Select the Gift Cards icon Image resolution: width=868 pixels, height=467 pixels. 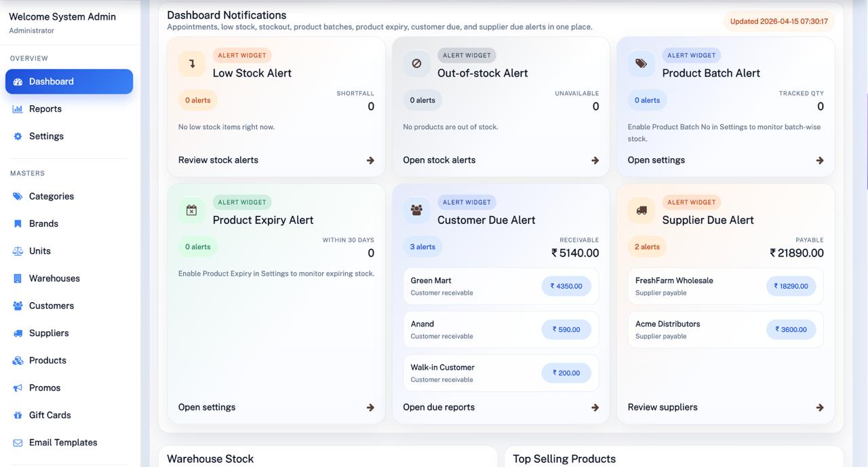(x=17, y=415)
